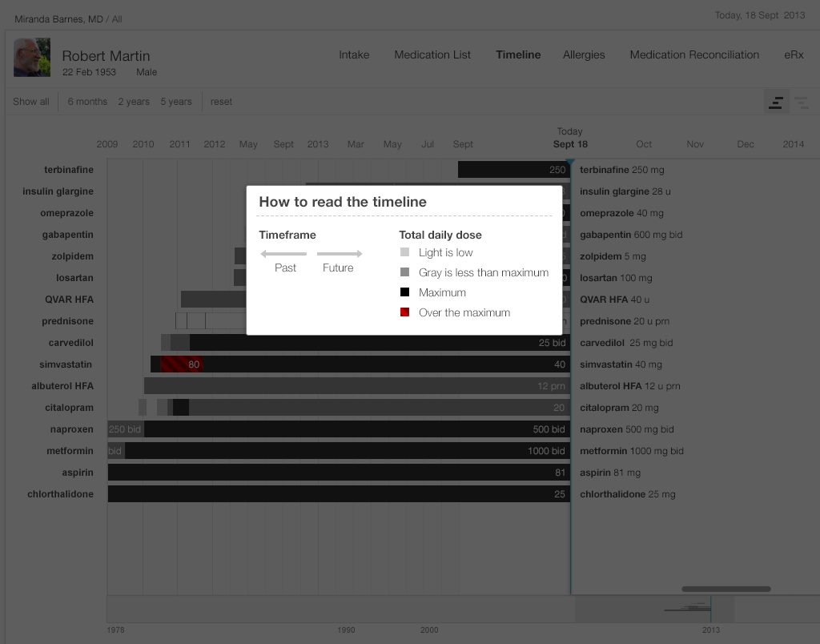This screenshot has width=820, height=644.
Task: Switch to the Allergies tab
Action: (x=584, y=55)
